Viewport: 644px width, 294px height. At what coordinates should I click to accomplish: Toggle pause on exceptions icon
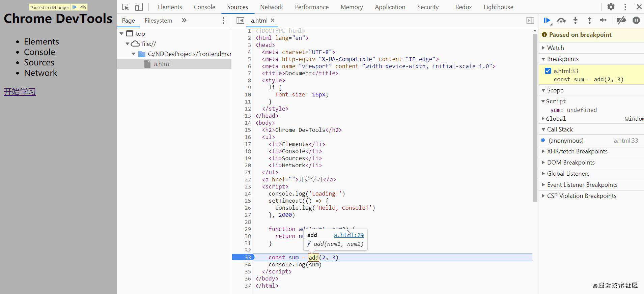636,21
